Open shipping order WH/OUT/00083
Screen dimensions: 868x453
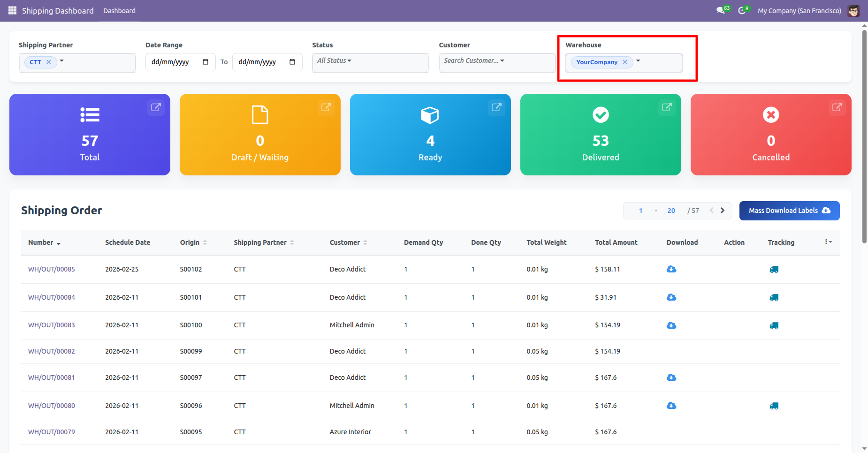pyautogui.click(x=52, y=325)
